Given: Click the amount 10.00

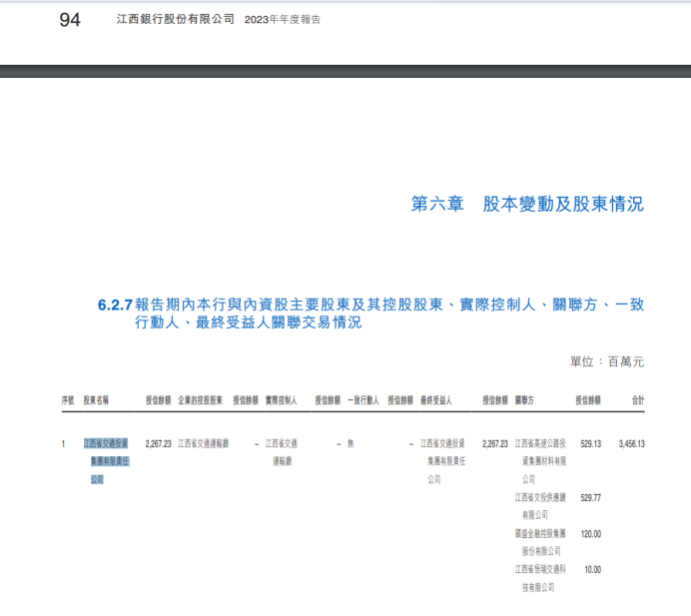Looking at the screenshot, I should point(593,570).
